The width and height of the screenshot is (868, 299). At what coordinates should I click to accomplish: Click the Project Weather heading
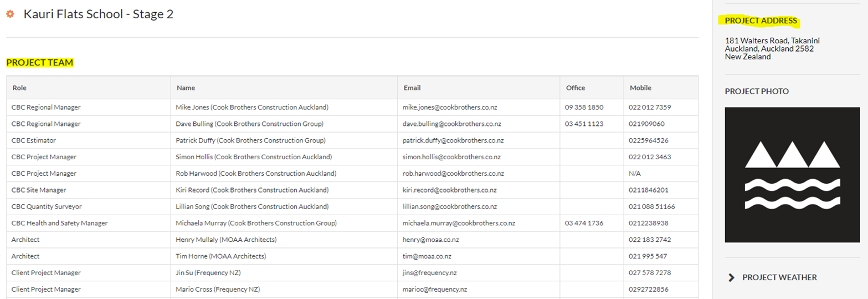click(x=779, y=277)
